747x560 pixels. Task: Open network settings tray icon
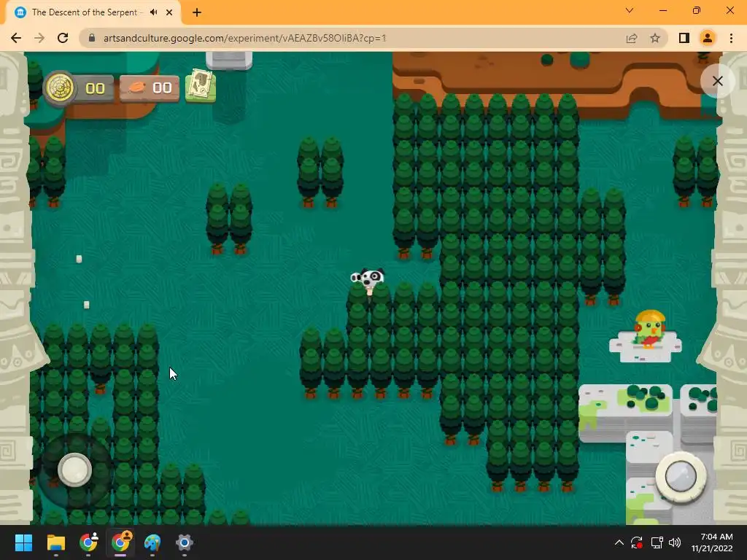tap(657, 542)
